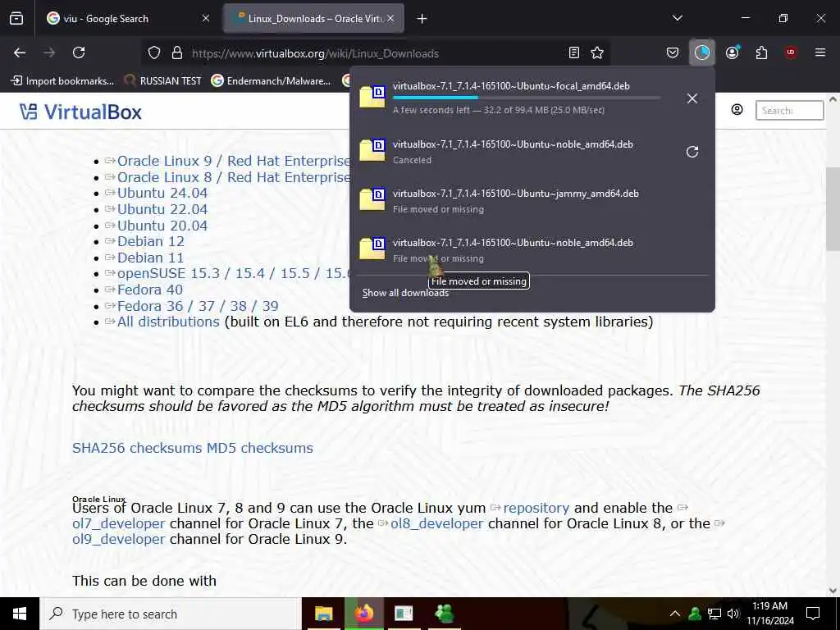Open the Windows Start menu
The height and width of the screenshot is (630, 840).
(x=20, y=614)
